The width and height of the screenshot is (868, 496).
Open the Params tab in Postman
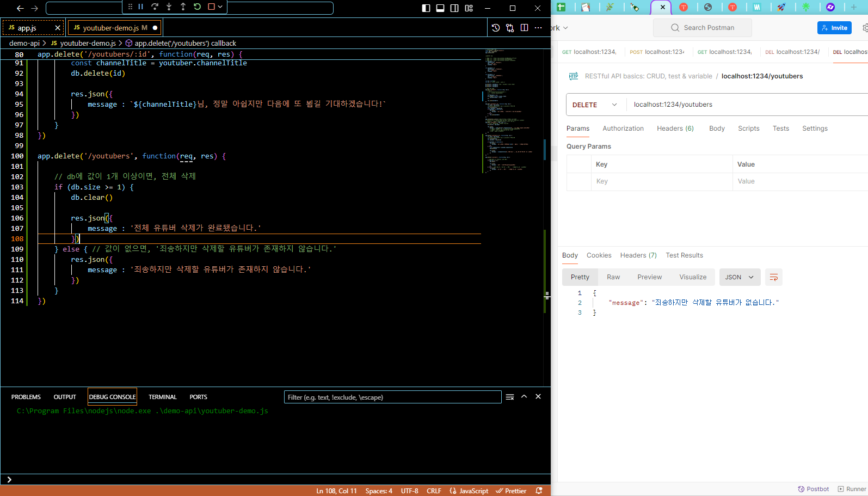click(x=578, y=128)
